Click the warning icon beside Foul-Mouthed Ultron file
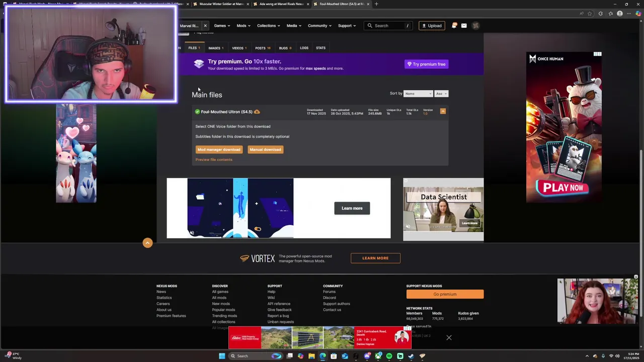This screenshot has width=644, height=362. click(257, 112)
